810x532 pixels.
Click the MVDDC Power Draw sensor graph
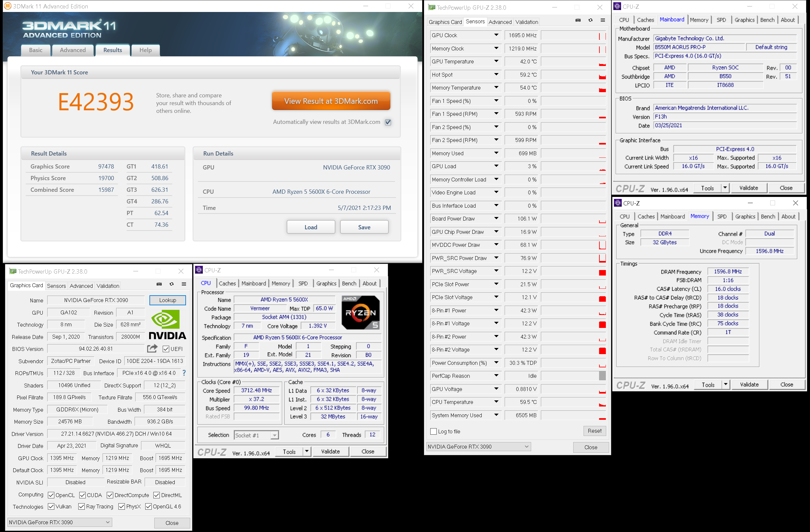[x=573, y=245]
